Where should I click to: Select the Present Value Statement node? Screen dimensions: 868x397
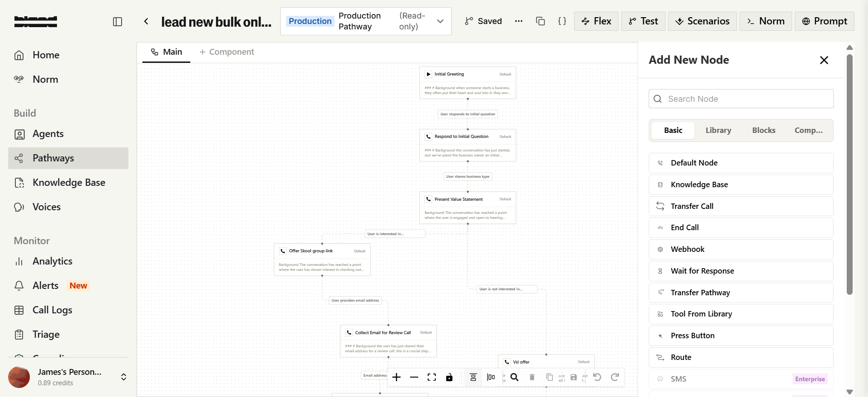pos(468,208)
